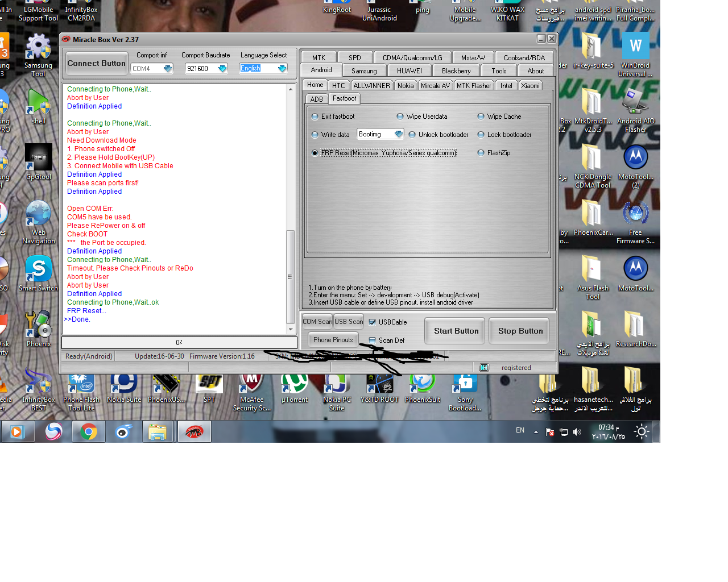This screenshot has width=728, height=582.
Task: Switch to MTK tab
Action: [318, 57]
